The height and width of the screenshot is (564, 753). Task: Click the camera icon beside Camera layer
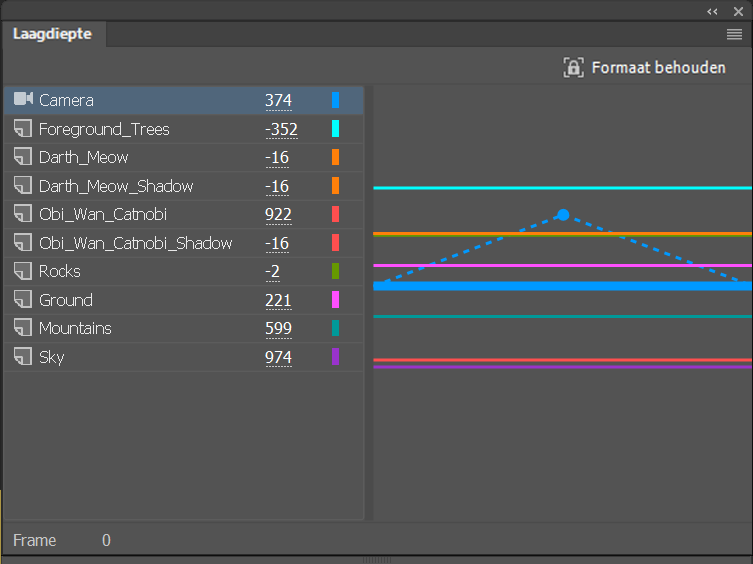23,100
